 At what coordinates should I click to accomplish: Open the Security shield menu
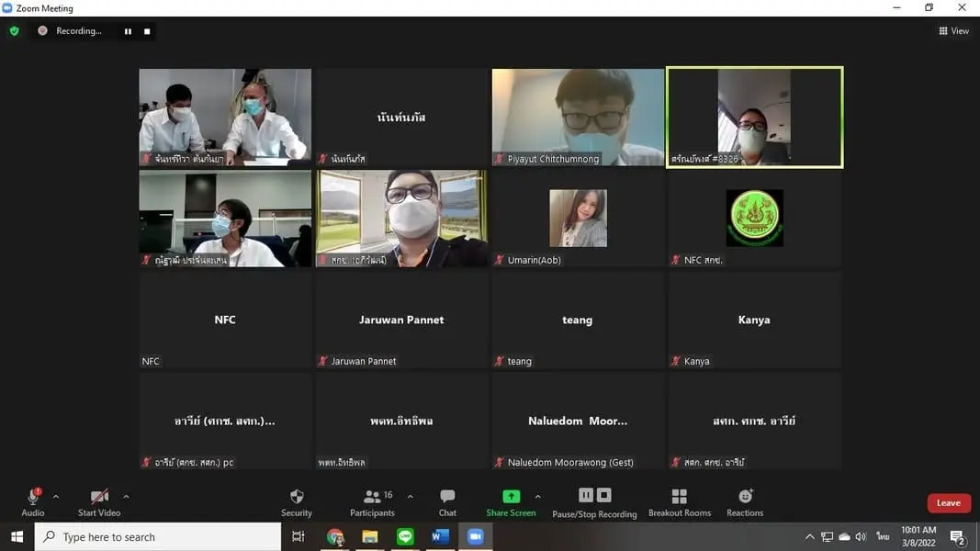[x=297, y=502]
